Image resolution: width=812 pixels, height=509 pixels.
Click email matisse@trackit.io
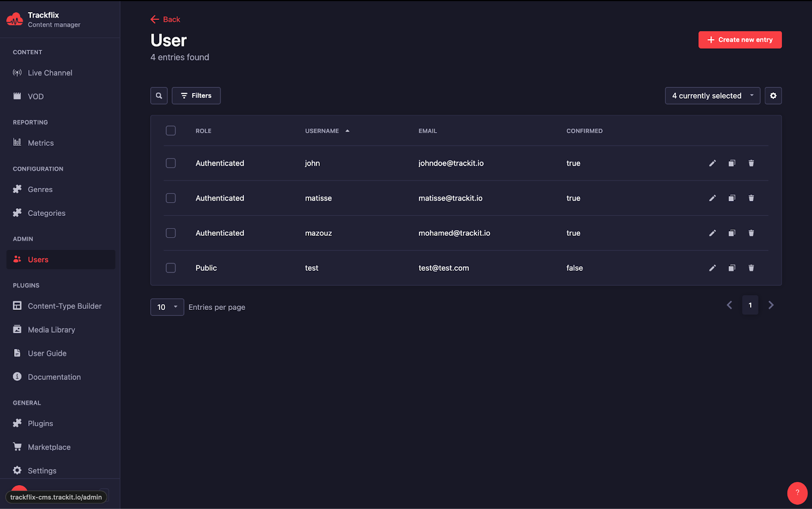451,198
